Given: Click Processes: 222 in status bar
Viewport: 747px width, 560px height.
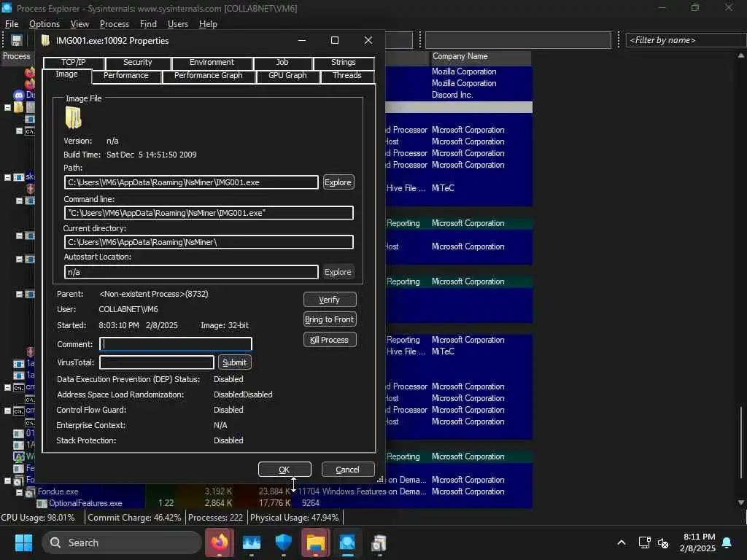Looking at the screenshot, I should (x=215, y=518).
